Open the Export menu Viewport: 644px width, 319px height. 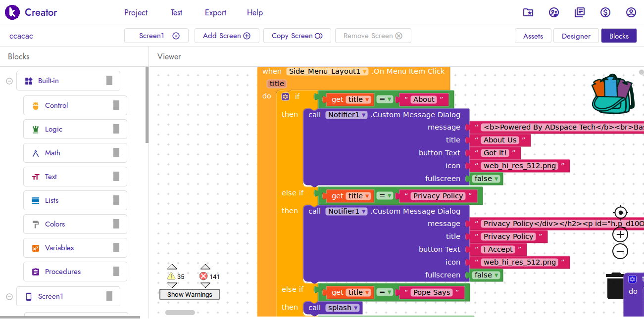tap(216, 12)
